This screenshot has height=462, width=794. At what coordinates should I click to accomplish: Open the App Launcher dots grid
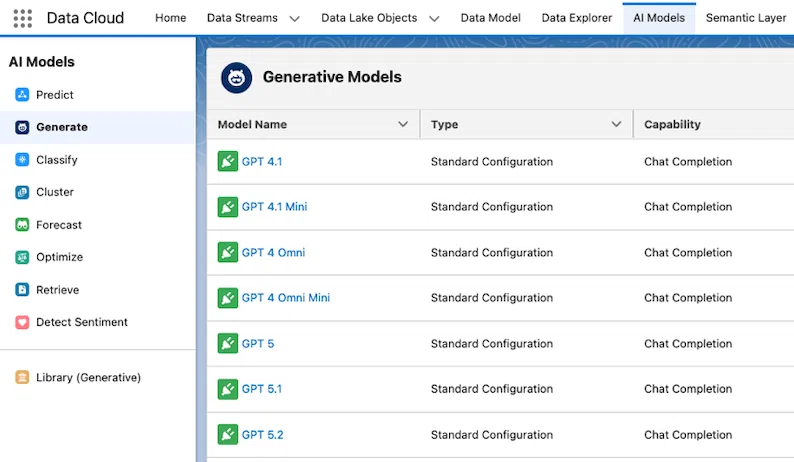[x=22, y=18]
